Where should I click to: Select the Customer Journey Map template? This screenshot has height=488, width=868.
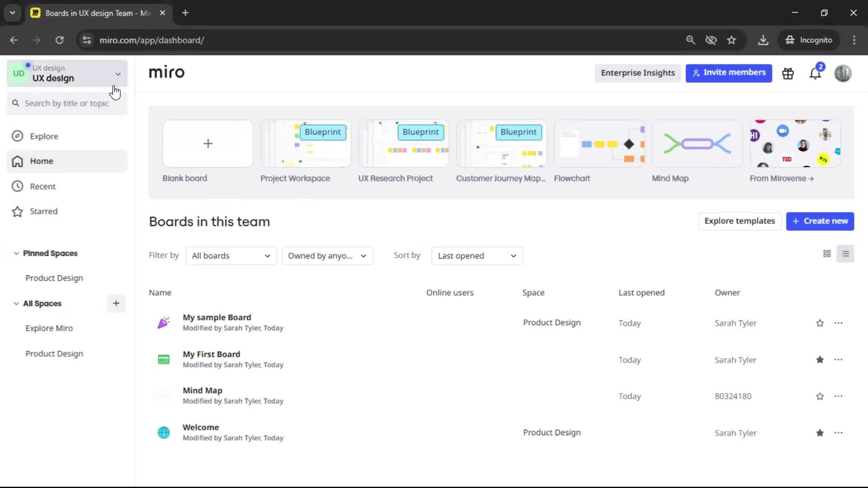[x=501, y=144]
